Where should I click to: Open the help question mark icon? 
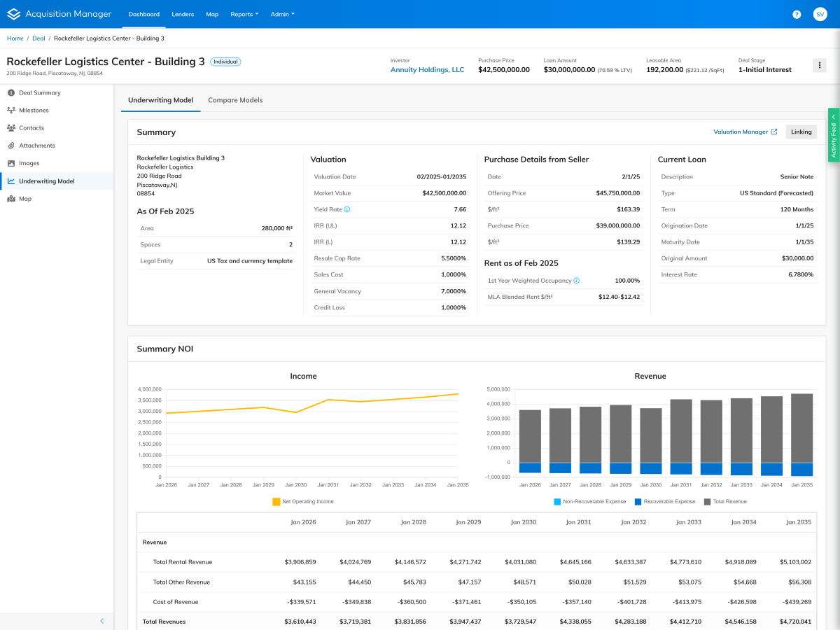pyautogui.click(x=797, y=14)
